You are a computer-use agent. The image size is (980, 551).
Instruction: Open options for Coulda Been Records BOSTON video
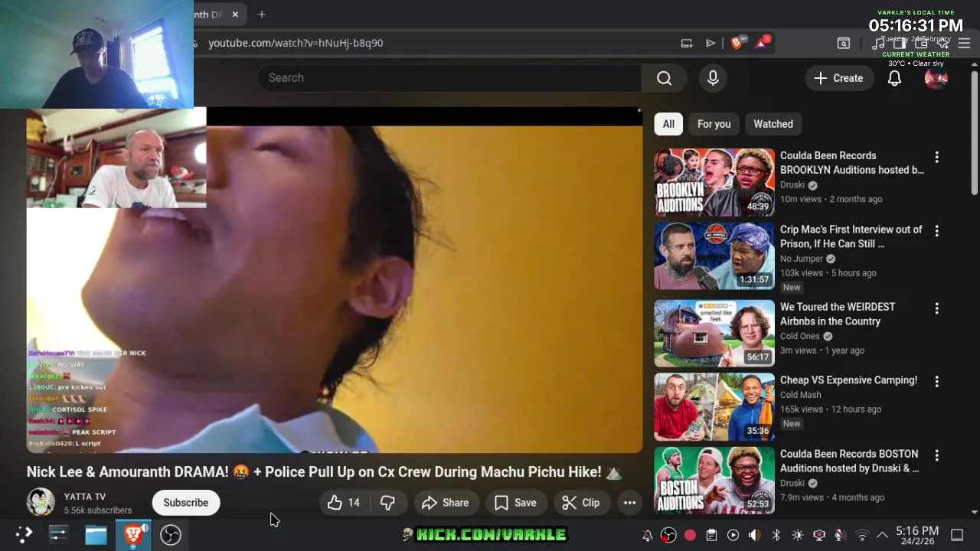pos(936,455)
